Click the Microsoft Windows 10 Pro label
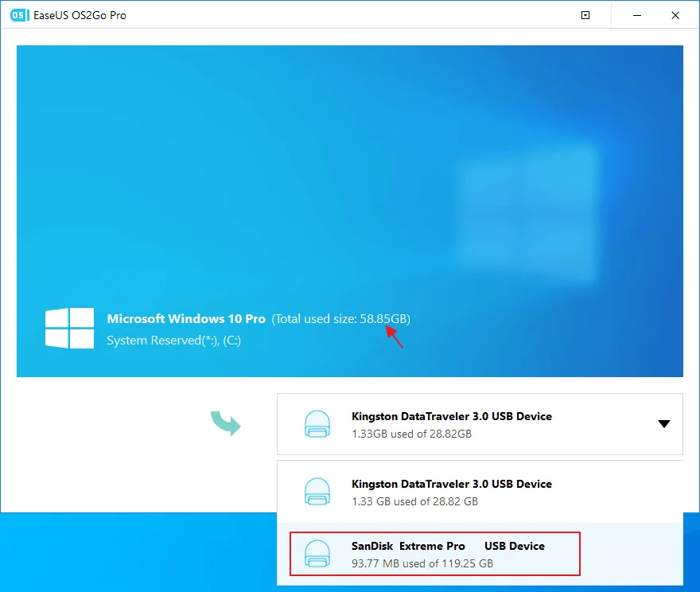This screenshot has height=592, width=700. [x=186, y=319]
